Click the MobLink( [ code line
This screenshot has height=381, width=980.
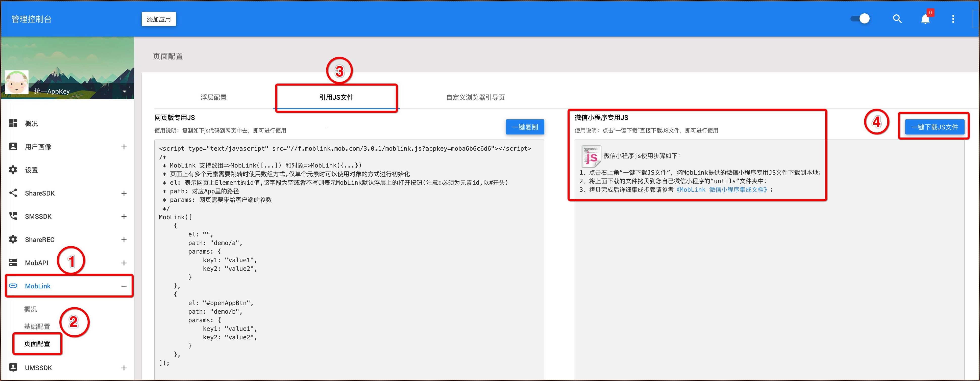(x=175, y=217)
